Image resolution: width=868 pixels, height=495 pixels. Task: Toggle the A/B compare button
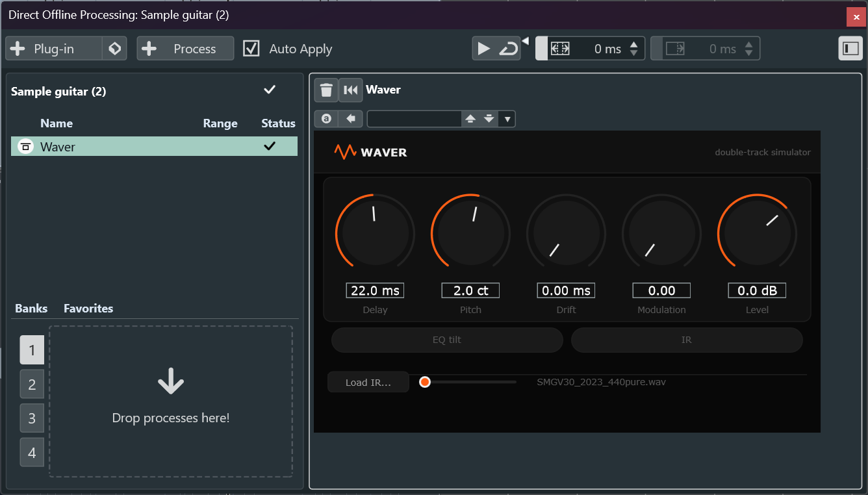point(326,119)
